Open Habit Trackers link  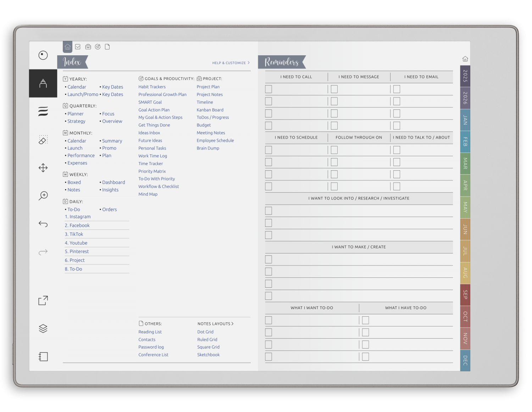(152, 87)
